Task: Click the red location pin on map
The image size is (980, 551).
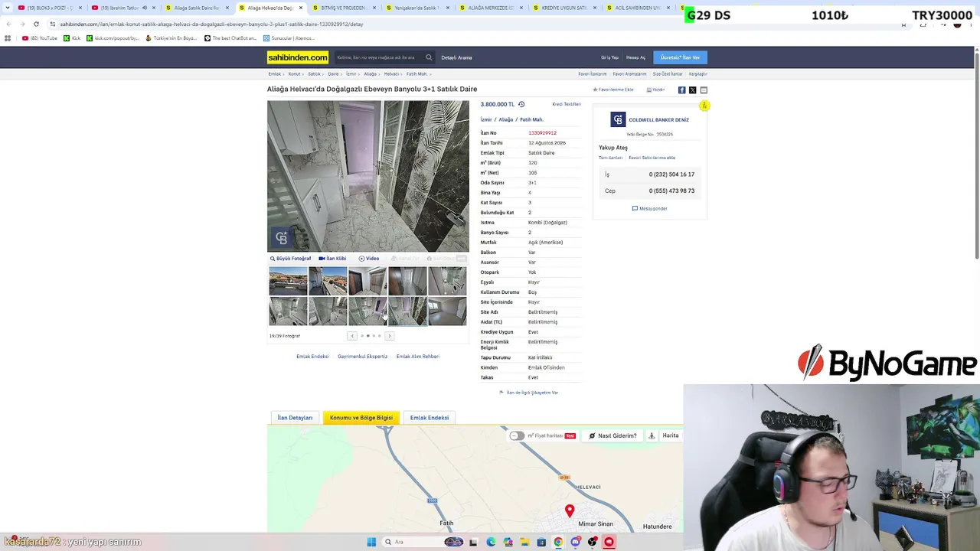Action: pos(570,510)
